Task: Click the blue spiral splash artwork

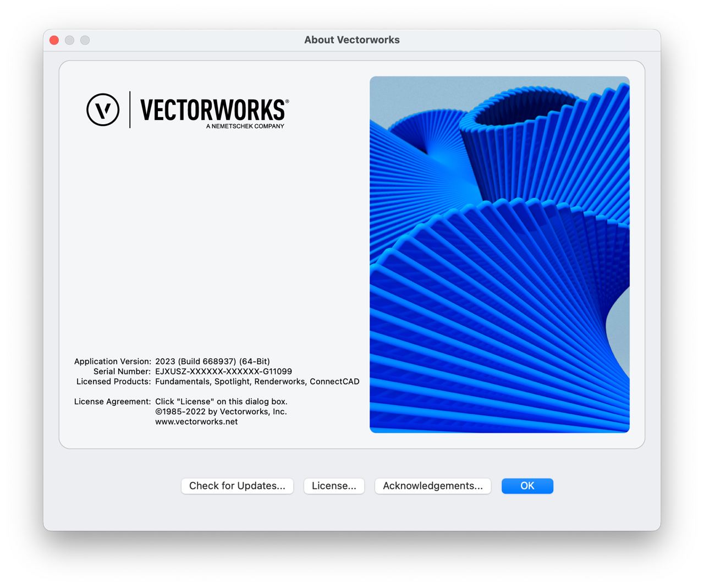Action: pyautogui.click(x=499, y=255)
